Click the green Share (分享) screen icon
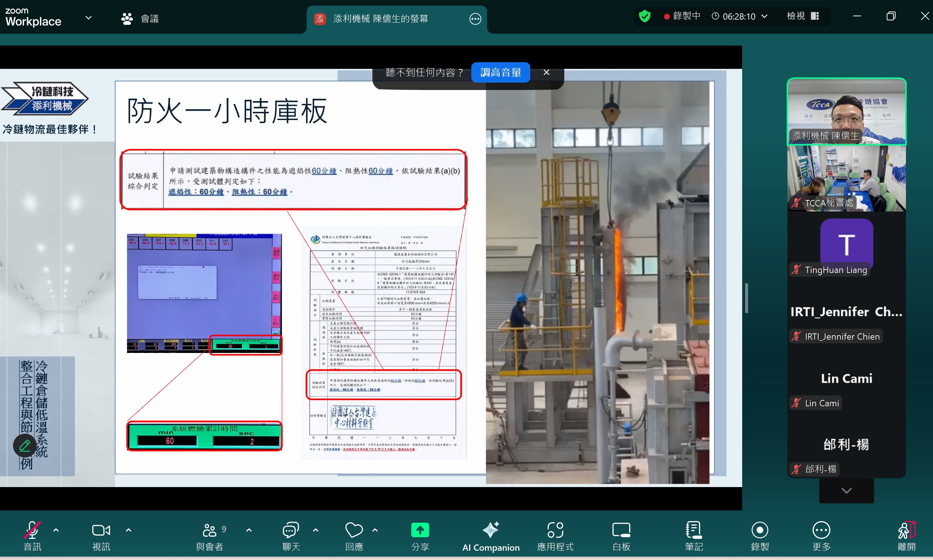 tap(420, 530)
